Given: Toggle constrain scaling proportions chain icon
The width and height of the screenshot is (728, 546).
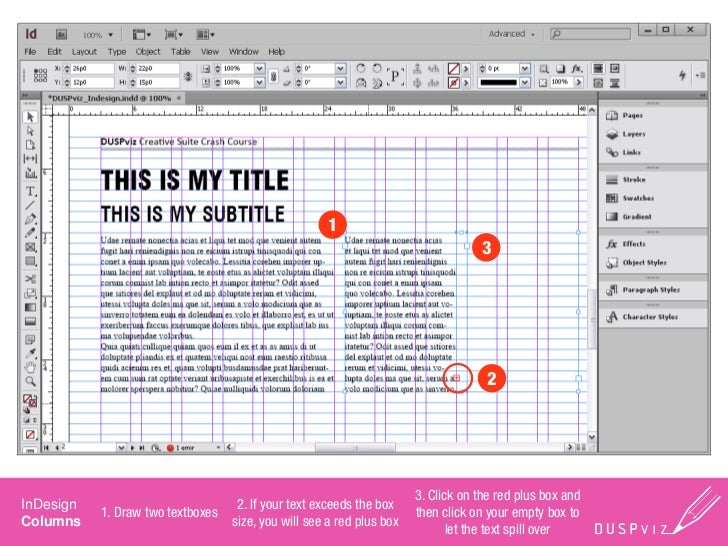Looking at the screenshot, I should pyautogui.click(x=273, y=76).
